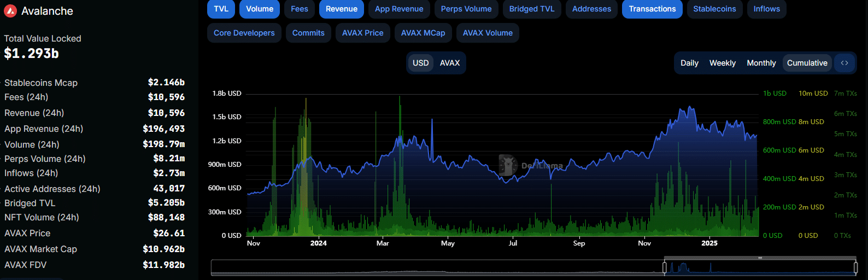Click the $2.146b stablecoins value
The height and width of the screenshot is (280, 868).
point(166,82)
